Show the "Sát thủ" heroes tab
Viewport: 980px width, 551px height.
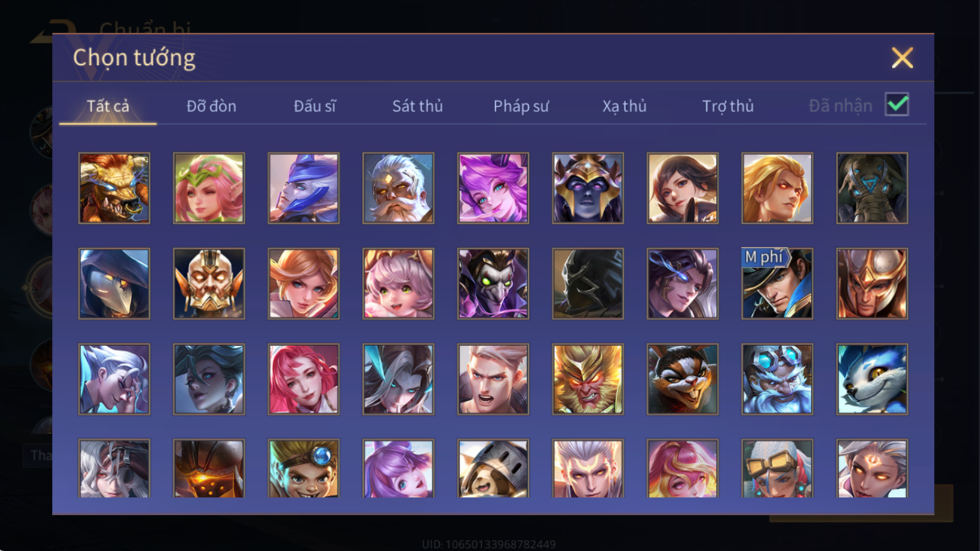(417, 106)
